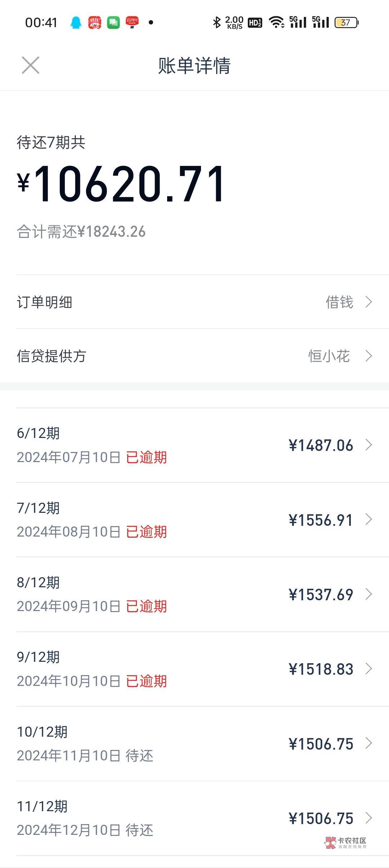View the 9/12期 October installment
389x868 pixels.
194,669
